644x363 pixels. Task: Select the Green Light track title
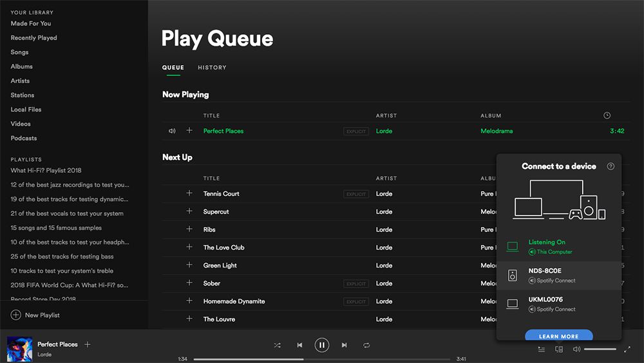220,266
